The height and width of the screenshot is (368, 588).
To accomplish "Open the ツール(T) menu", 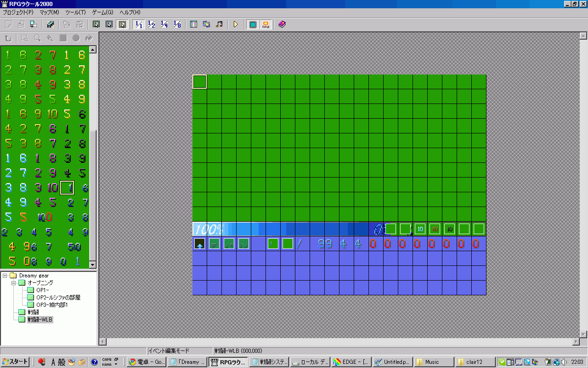I will [x=75, y=12].
